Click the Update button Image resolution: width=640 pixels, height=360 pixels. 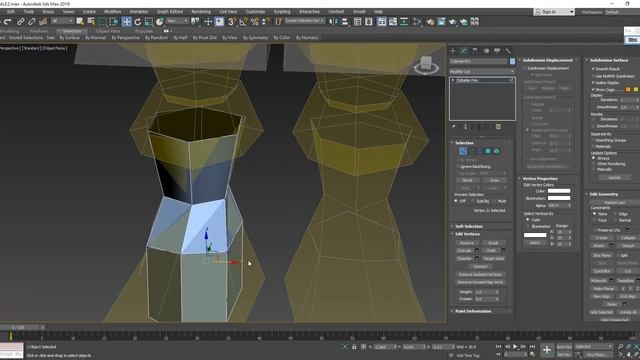[x=614, y=178]
